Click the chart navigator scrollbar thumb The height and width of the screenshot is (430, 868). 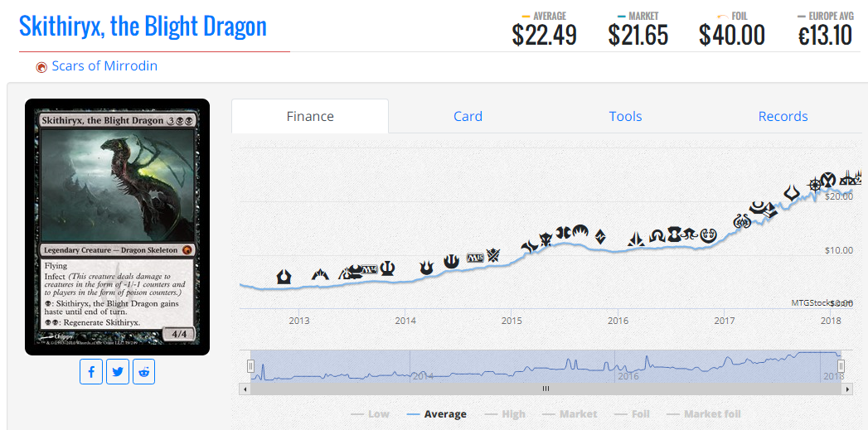coord(546,389)
